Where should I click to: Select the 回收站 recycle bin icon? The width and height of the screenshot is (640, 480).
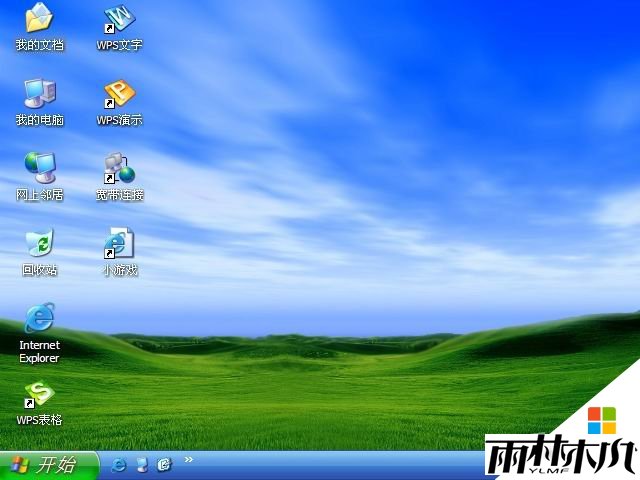point(39,243)
